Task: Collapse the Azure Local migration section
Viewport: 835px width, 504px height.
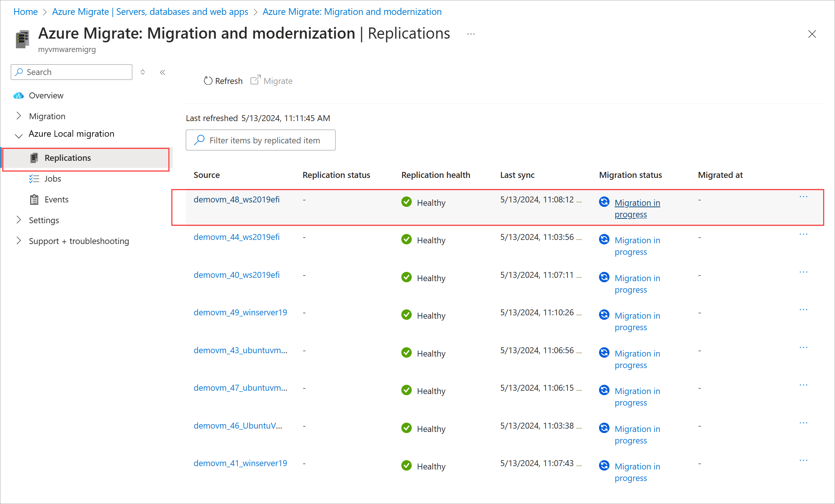Action: [19, 136]
